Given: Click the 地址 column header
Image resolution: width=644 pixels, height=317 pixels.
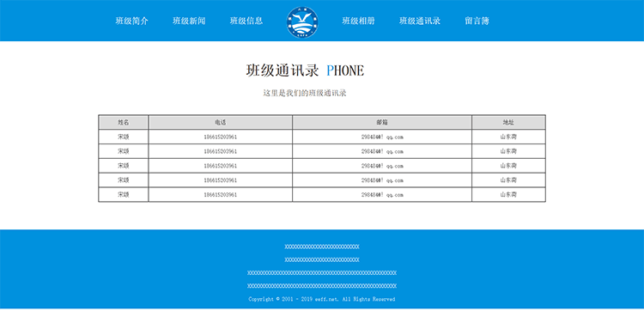Looking at the screenshot, I should point(508,122).
